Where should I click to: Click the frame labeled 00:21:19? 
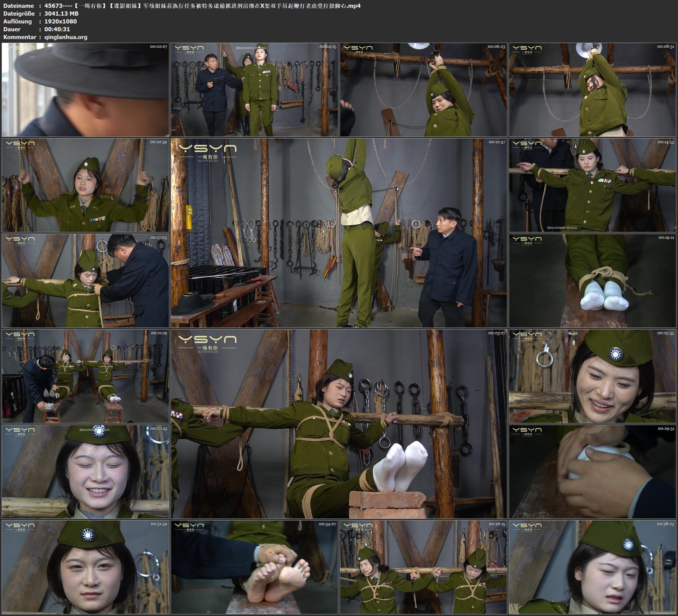85,376
